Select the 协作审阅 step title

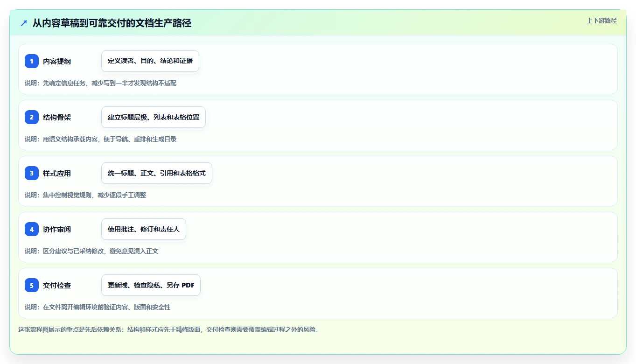click(x=57, y=229)
